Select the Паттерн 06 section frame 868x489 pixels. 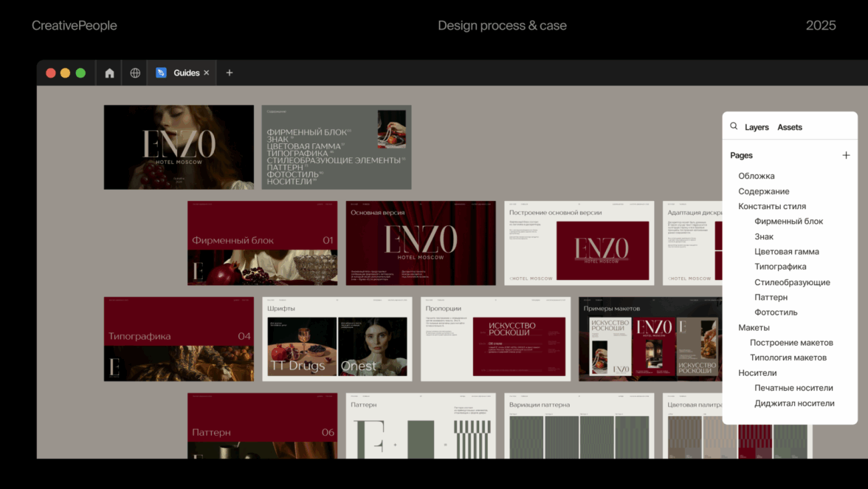tap(263, 426)
